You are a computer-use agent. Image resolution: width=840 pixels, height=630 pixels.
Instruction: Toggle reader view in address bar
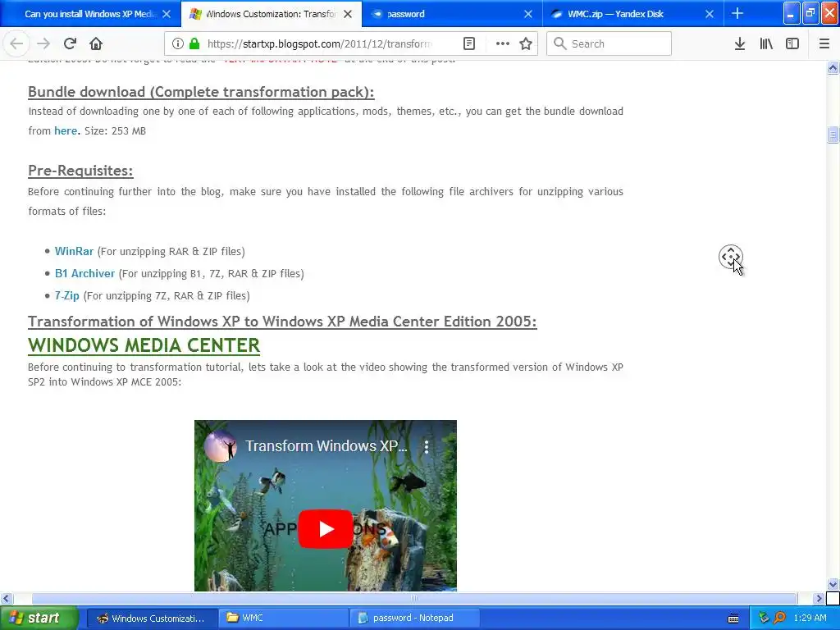(468, 43)
